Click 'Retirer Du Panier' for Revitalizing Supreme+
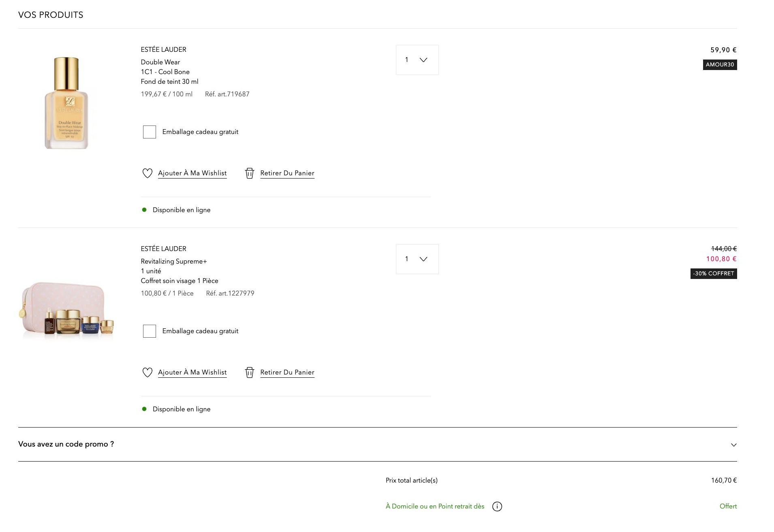 (x=287, y=372)
